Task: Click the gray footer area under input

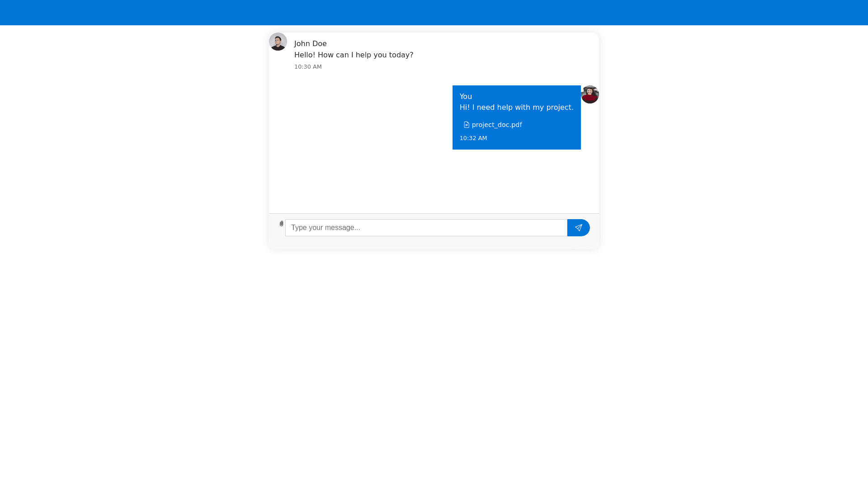Action: 434,243
